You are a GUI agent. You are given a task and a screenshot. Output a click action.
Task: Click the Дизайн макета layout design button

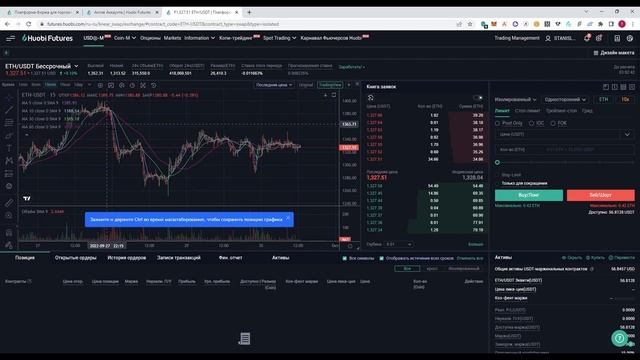[x=614, y=53]
